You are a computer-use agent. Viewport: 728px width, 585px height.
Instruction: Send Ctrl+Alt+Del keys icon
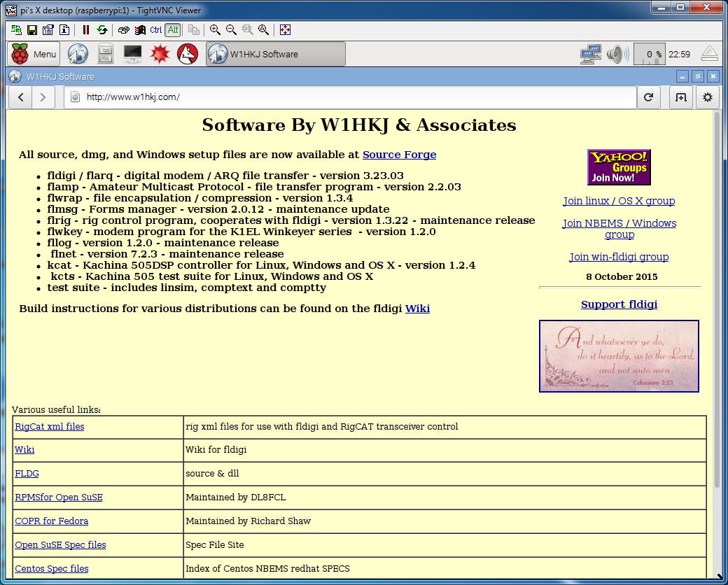[x=123, y=30]
